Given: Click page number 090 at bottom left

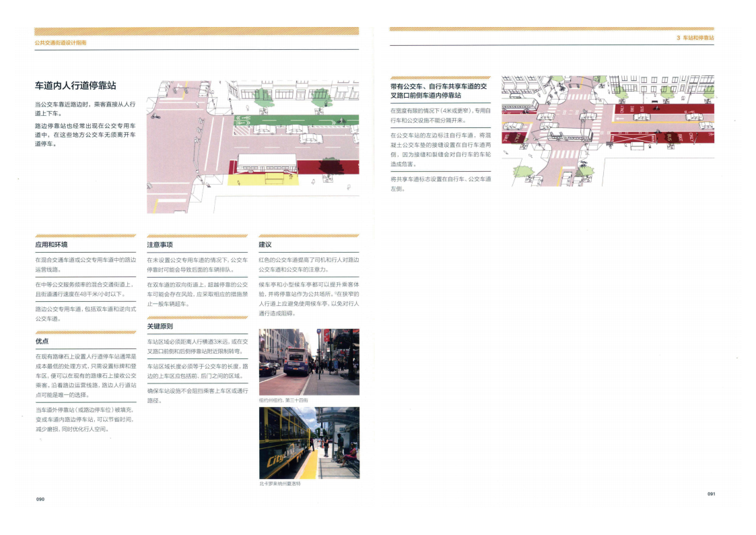Looking at the screenshot, I should pyautogui.click(x=40, y=499).
